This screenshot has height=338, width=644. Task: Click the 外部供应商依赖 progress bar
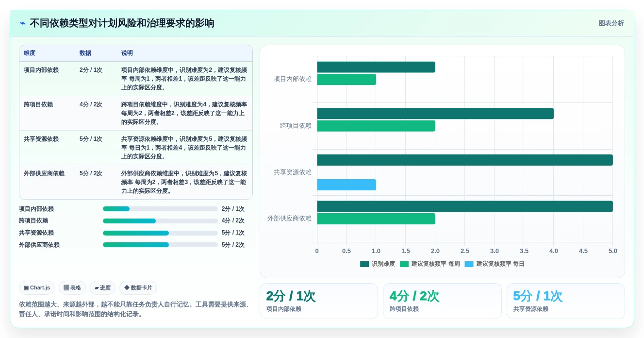[x=160, y=245]
